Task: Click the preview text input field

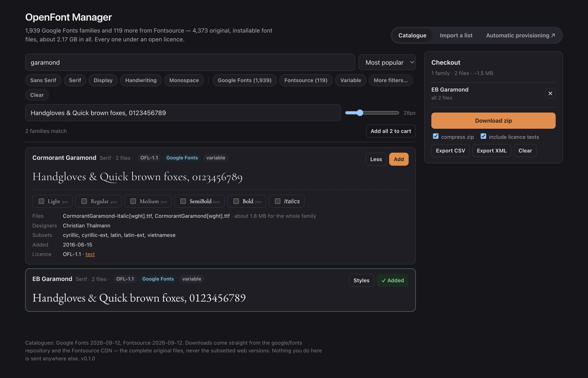Action: click(183, 113)
